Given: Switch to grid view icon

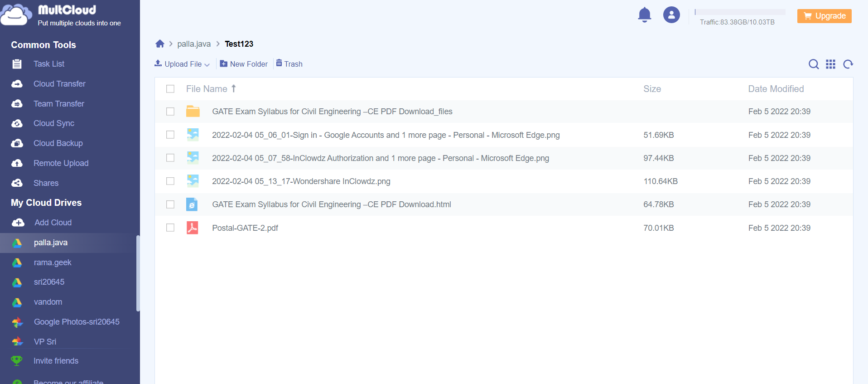Looking at the screenshot, I should point(830,64).
